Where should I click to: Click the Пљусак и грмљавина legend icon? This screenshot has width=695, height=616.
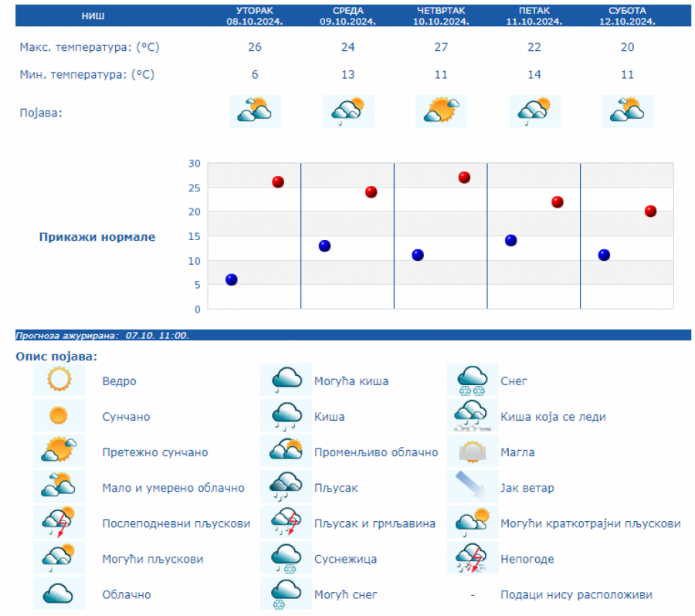[286, 523]
